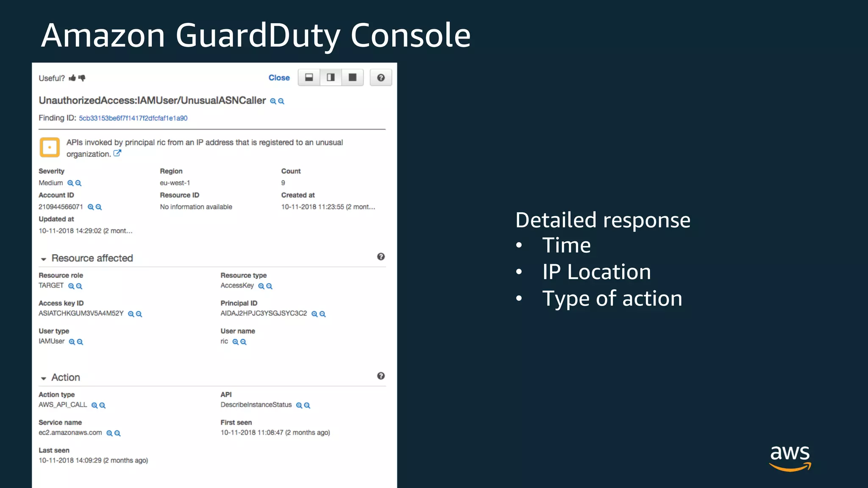Open help for Resource affected section

pyautogui.click(x=381, y=257)
